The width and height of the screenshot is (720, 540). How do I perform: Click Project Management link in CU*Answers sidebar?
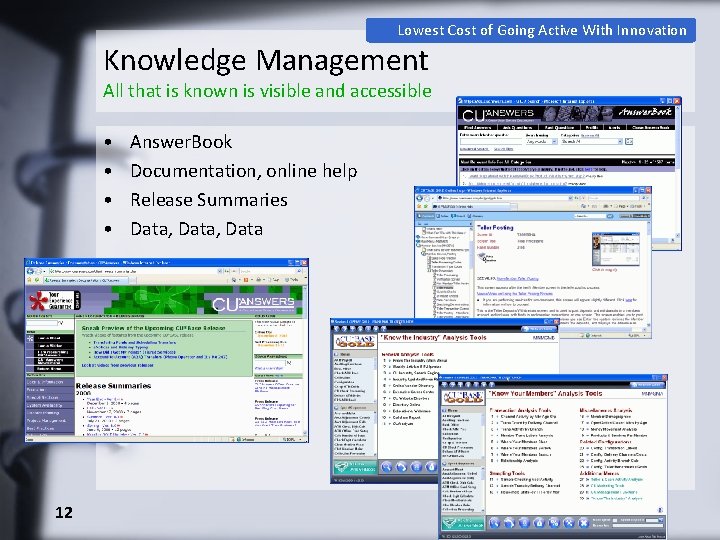46,421
